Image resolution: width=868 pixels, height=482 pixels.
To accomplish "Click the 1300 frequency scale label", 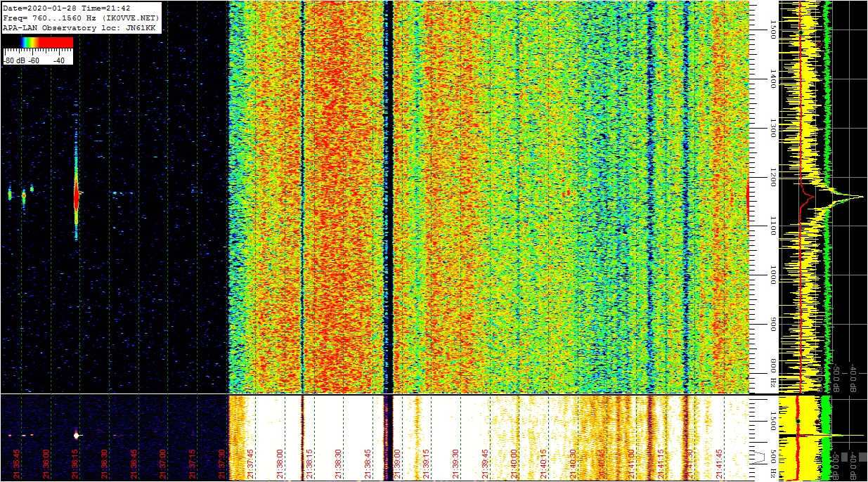I will pos(772,128).
